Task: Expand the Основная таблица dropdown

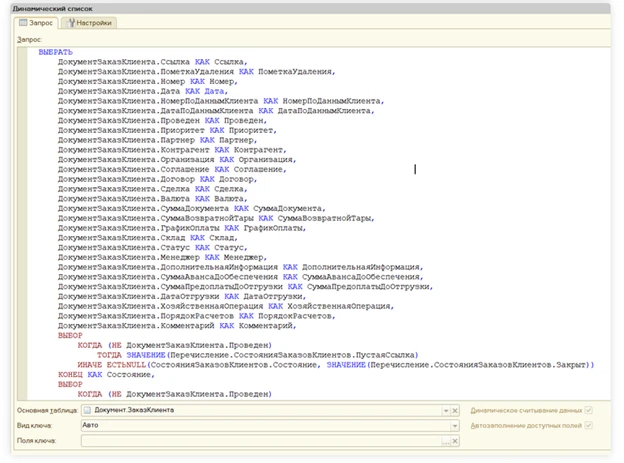Action: point(445,410)
